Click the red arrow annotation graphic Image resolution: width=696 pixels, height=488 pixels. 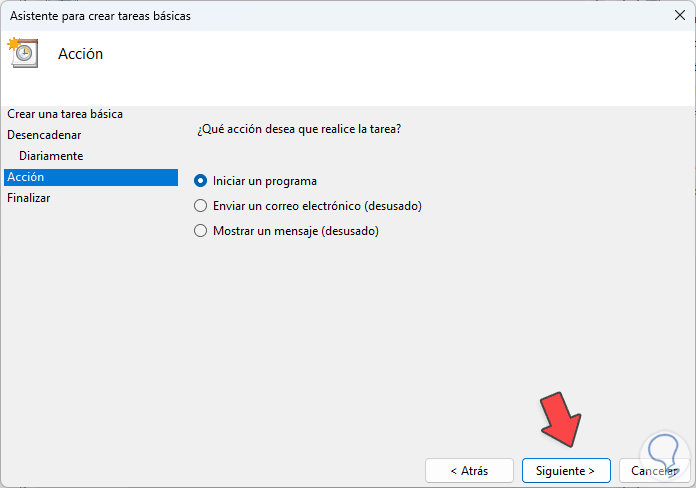(x=560, y=419)
